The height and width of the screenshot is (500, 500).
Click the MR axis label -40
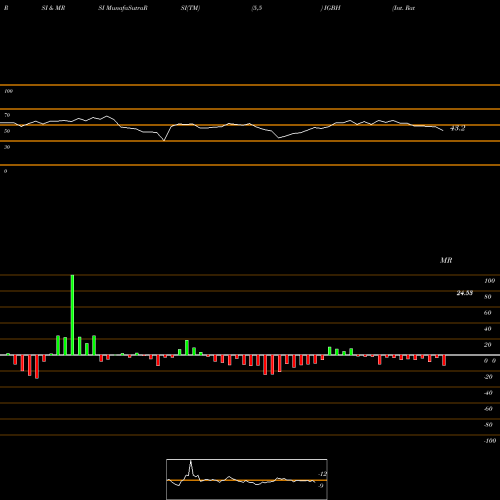tap(488, 393)
